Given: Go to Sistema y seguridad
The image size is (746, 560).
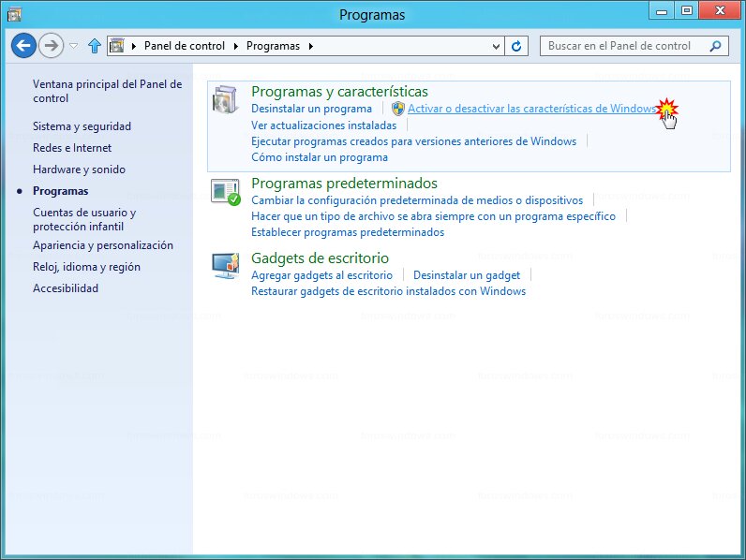Looking at the screenshot, I should click(x=82, y=126).
